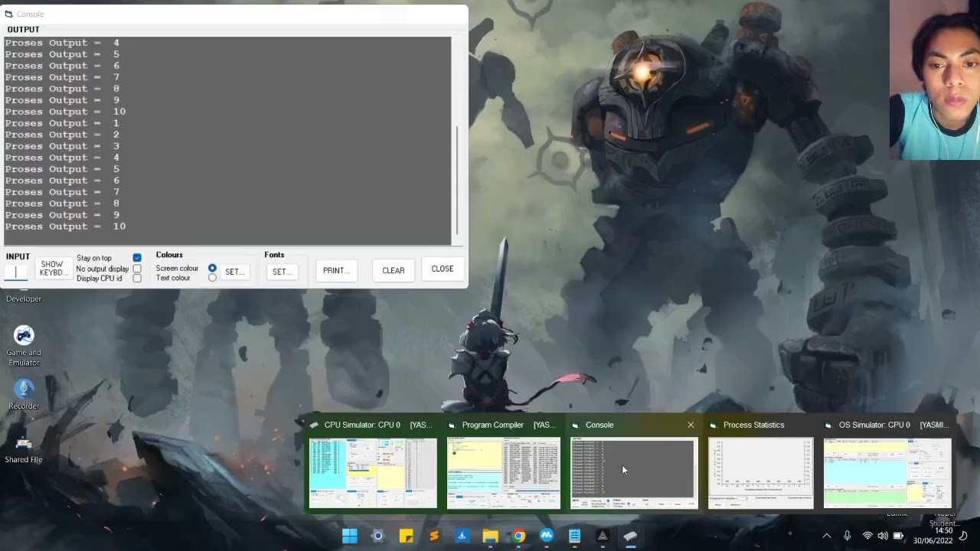Select the Game and Emulator desktop icon
The image size is (980, 551).
point(24,346)
